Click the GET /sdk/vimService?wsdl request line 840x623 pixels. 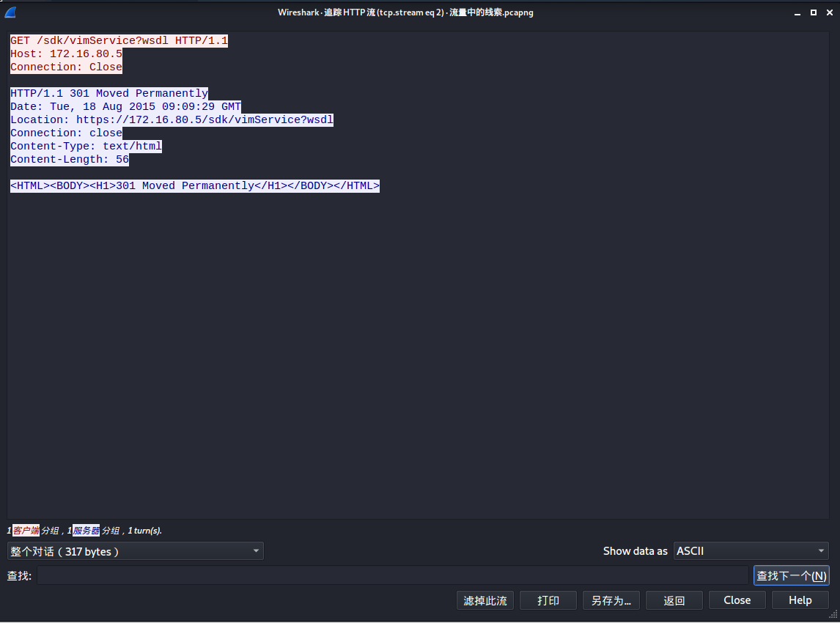(x=119, y=41)
